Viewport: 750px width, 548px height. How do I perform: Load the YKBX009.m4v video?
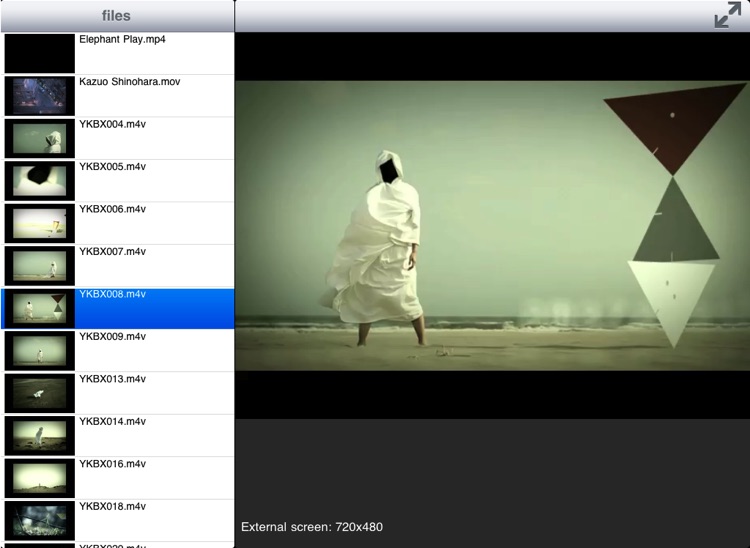coord(155,350)
